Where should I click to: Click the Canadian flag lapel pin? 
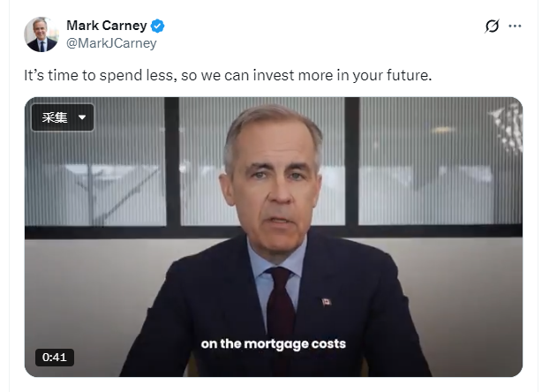(x=327, y=302)
